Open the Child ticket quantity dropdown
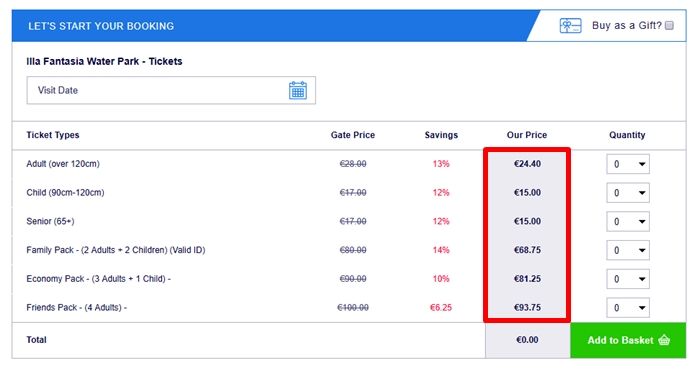The image size is (700, 365). tap(628, 193)
